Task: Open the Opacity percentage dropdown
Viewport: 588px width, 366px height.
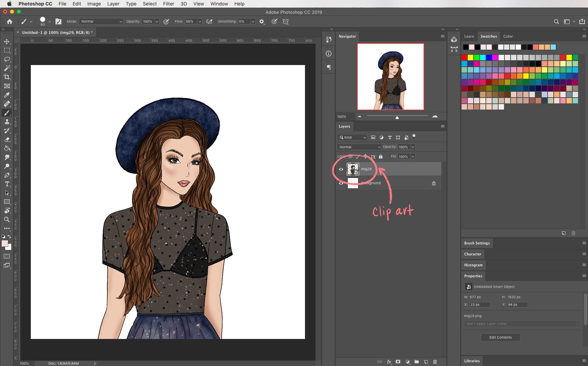Action: tap(157, 22)
